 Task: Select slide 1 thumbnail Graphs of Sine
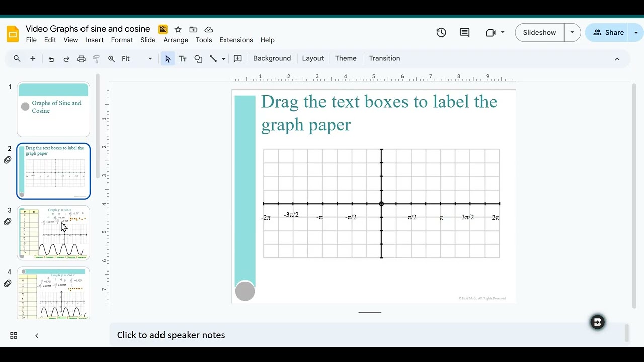pos(53,110)
